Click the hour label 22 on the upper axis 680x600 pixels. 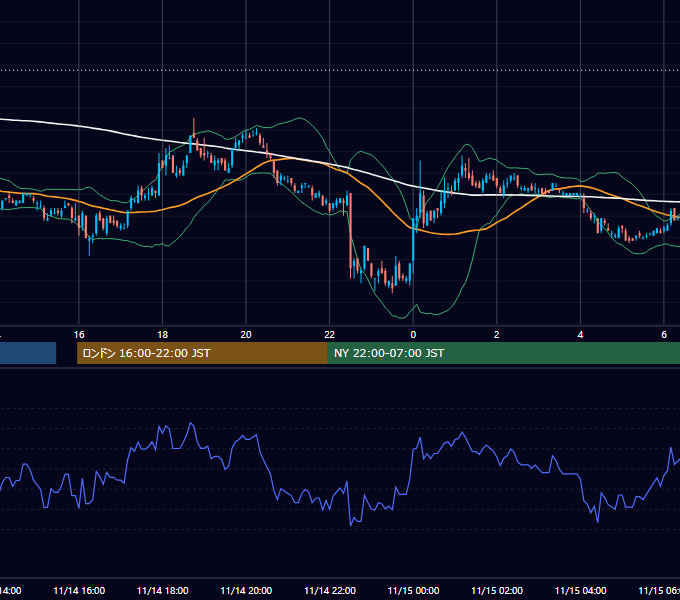(330, 335)
